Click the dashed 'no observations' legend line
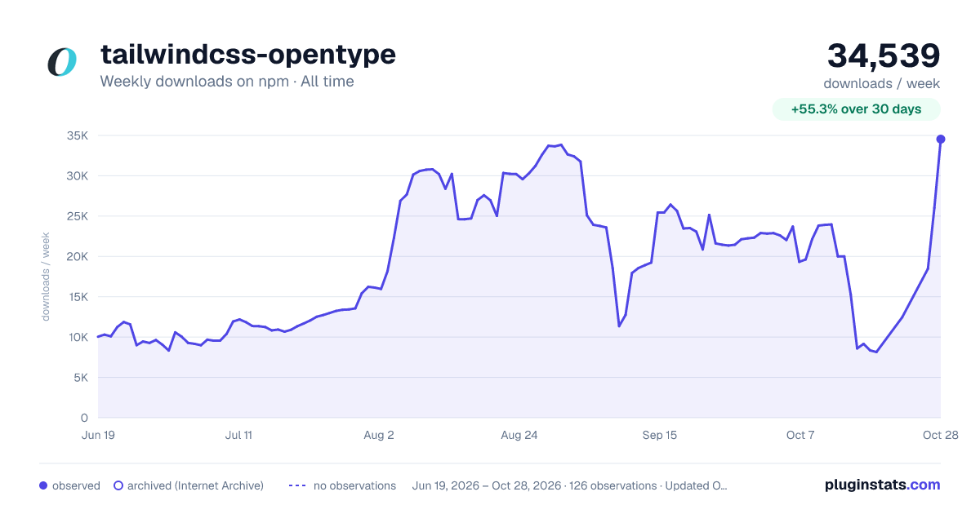The width and height of the screenshot is (980, 514). tap(297, 485)
